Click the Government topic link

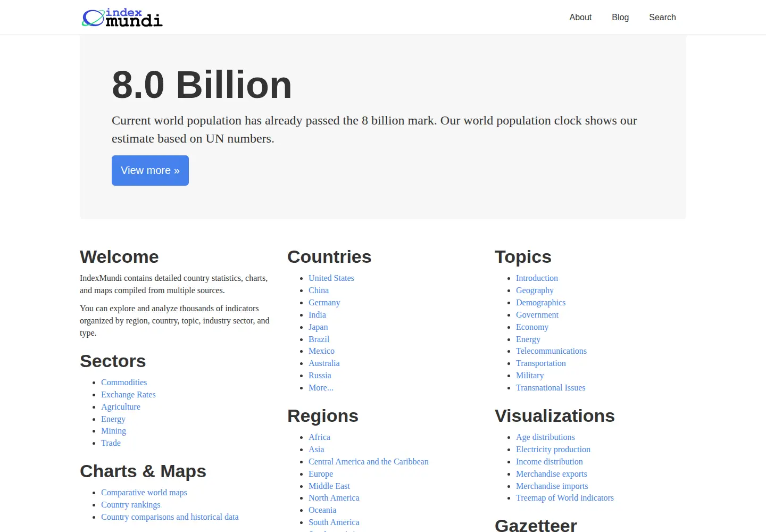pyautogui.click(x=537, y=315)
